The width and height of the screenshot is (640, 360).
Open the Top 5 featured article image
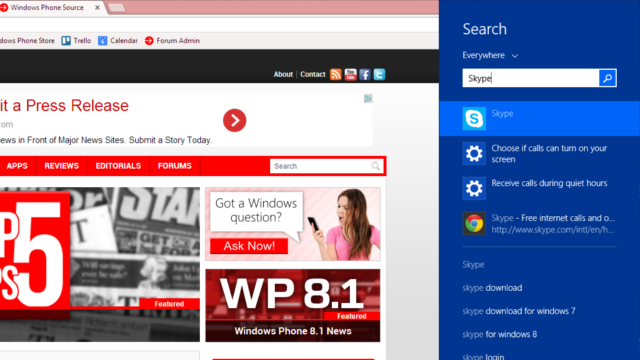[100, 264]
